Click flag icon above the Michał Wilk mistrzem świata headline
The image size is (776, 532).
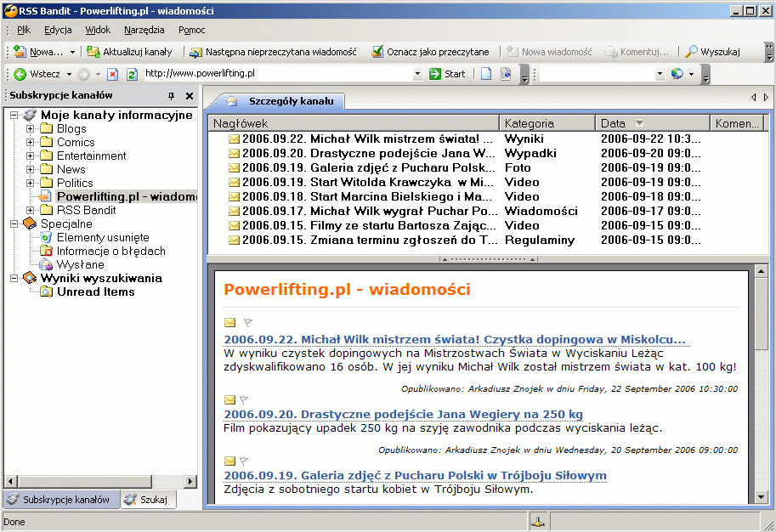248,323
